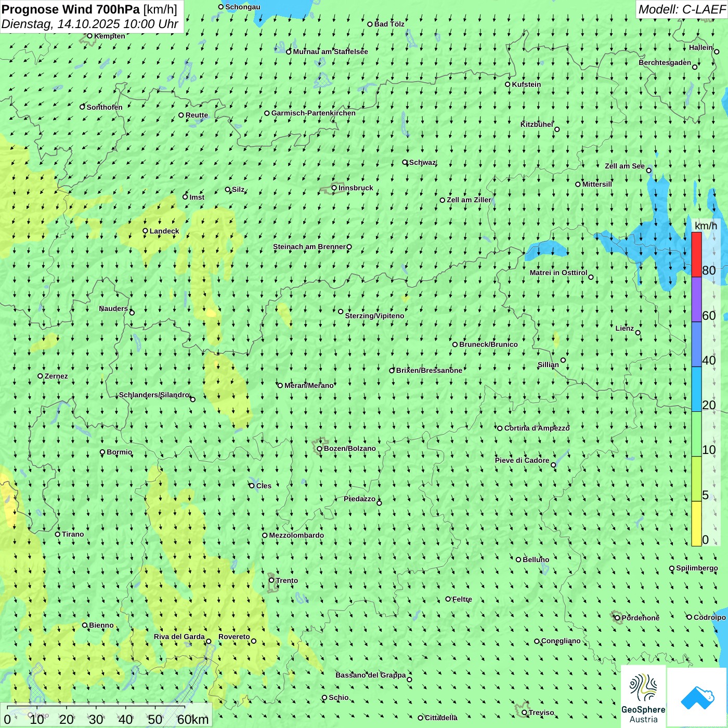Click the 'Schio' label
This screenshot has width=728, height=728.
(x=339, y=697)
